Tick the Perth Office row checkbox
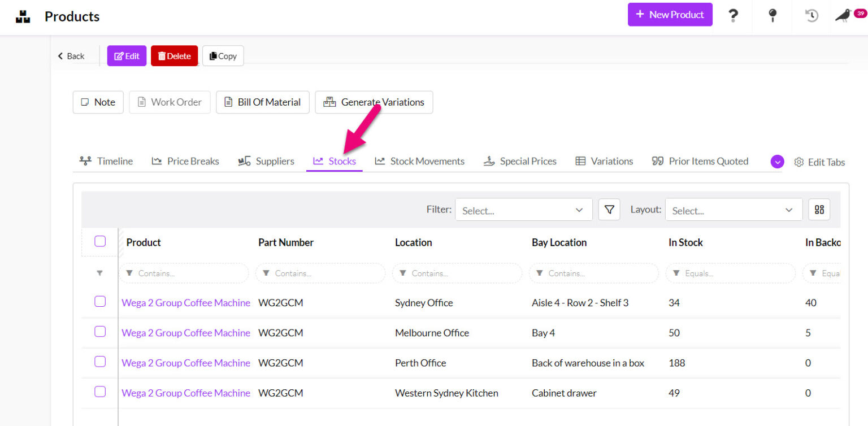 [x=100, y=362]
